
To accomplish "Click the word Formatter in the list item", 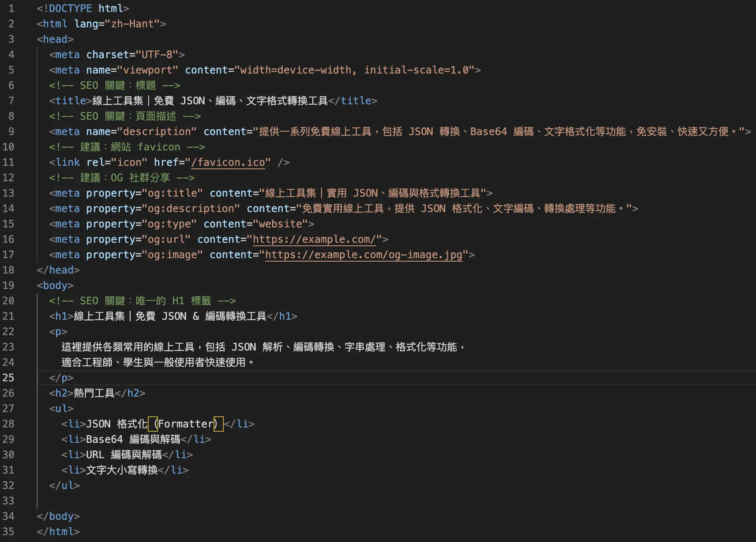I will (185, 424).
